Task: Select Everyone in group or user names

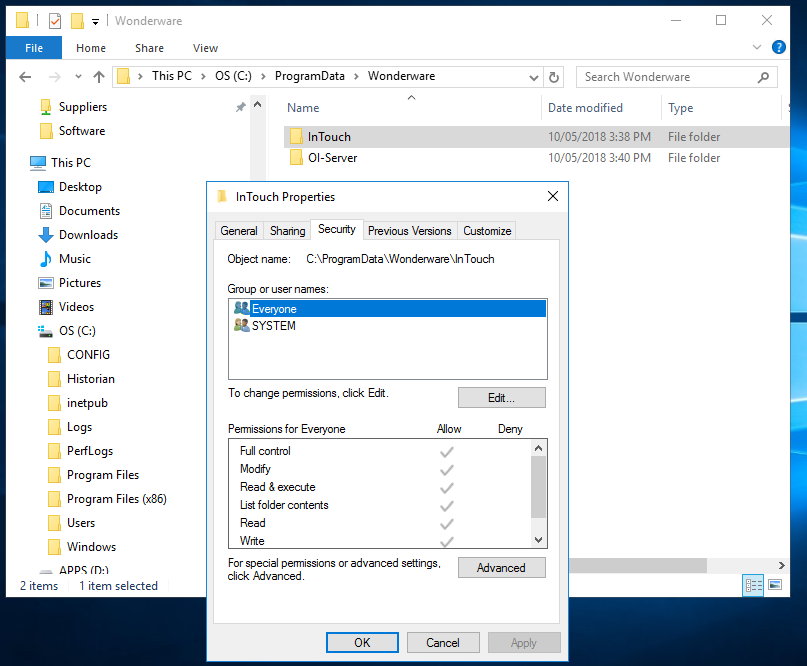Action: click(388, 309)
